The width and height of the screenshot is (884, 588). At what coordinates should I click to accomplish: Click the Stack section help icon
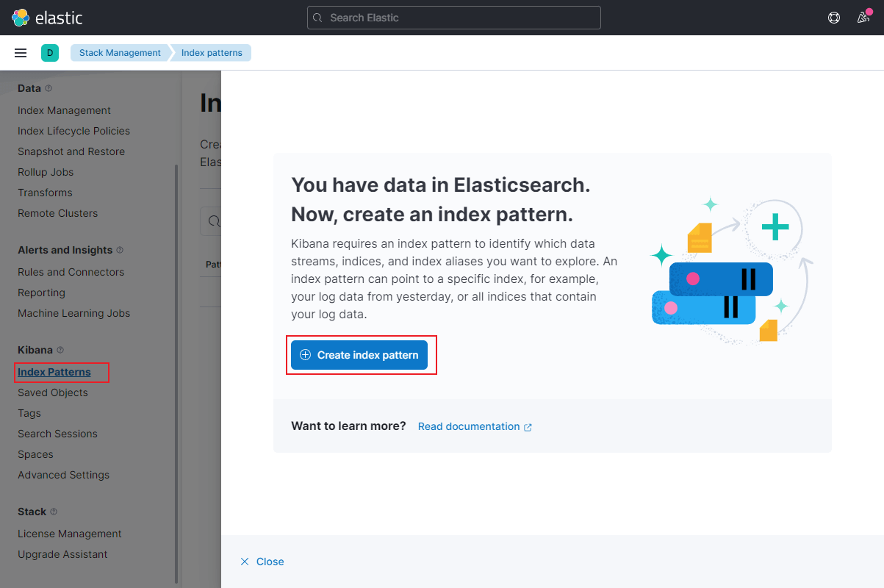point(54,512)
